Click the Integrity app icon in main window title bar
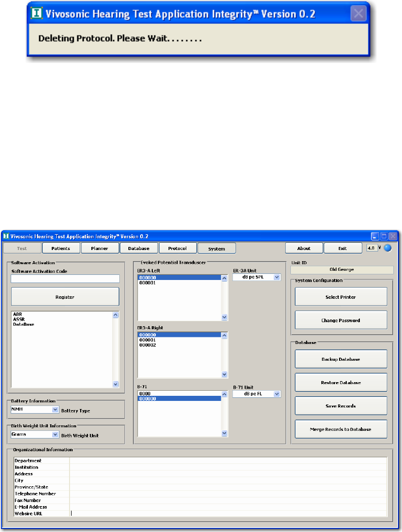 pyautogui.click(x=6, y=236)
